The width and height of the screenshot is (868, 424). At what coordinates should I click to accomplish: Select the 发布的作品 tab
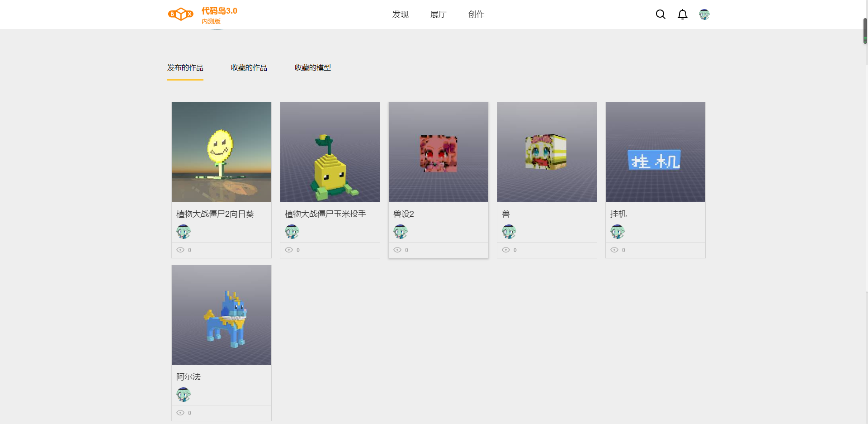185,68
